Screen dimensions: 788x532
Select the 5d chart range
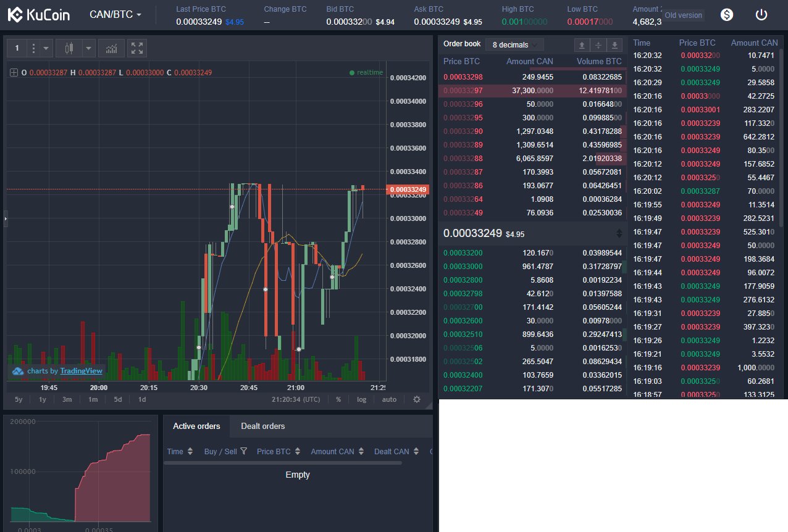(117, 399)
